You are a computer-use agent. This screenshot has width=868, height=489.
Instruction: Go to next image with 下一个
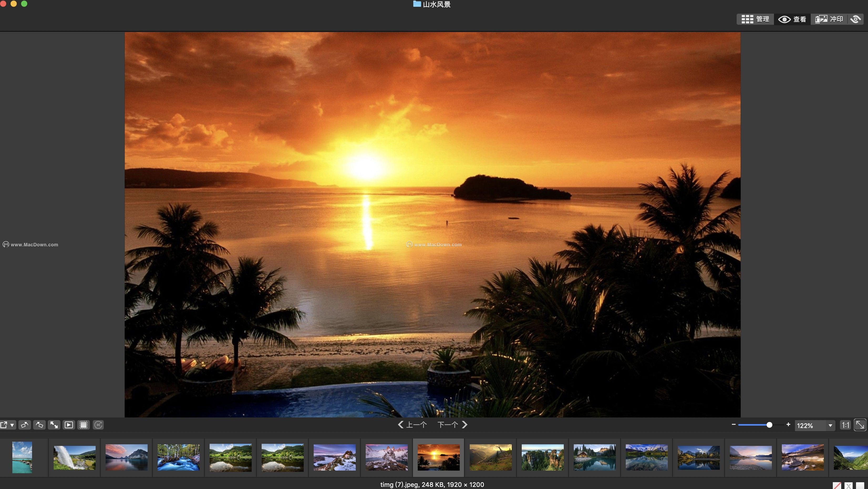coord(453,425)
